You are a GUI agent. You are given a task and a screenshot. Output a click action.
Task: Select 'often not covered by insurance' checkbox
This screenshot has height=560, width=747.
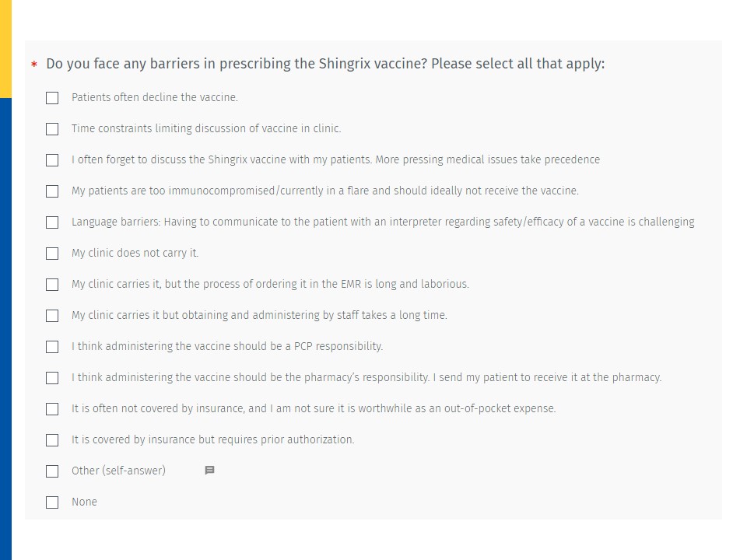52,409
